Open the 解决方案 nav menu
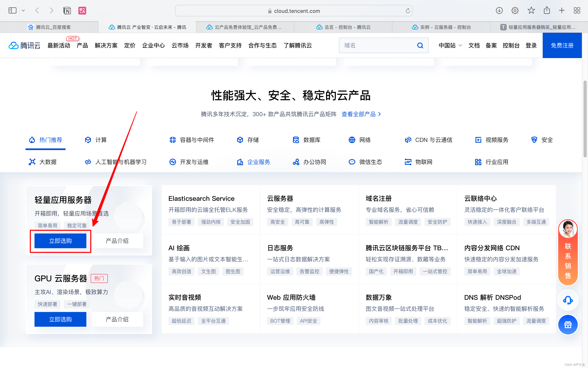 (x=106, y=46)
